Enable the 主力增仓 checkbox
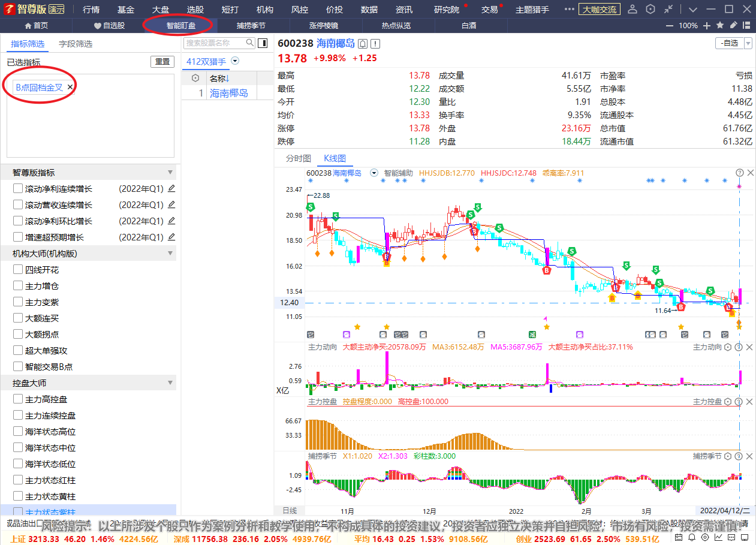756x545 pixels. click(x=18, y=286)
